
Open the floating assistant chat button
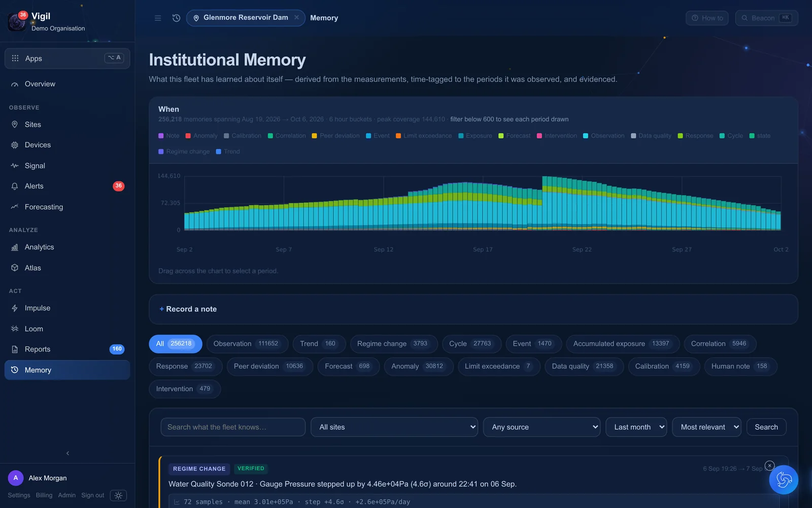pos(784,480)
